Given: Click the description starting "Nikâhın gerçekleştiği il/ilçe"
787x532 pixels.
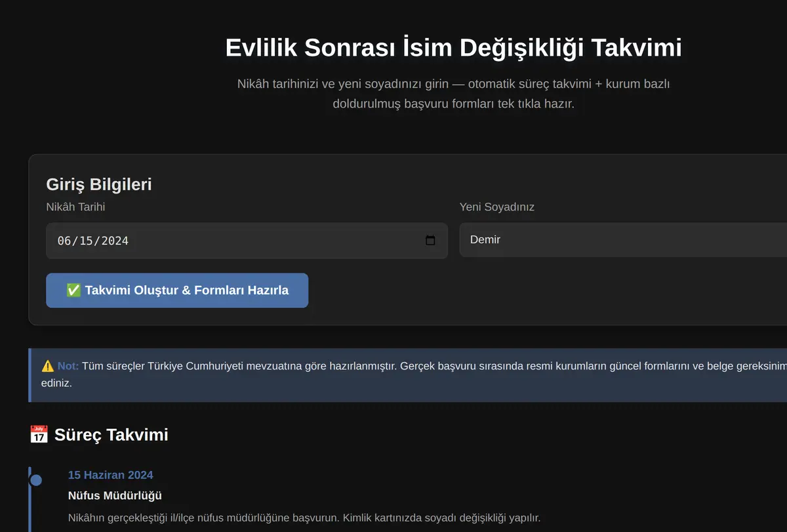Looking at the screenshot, I should pos(304,518).
